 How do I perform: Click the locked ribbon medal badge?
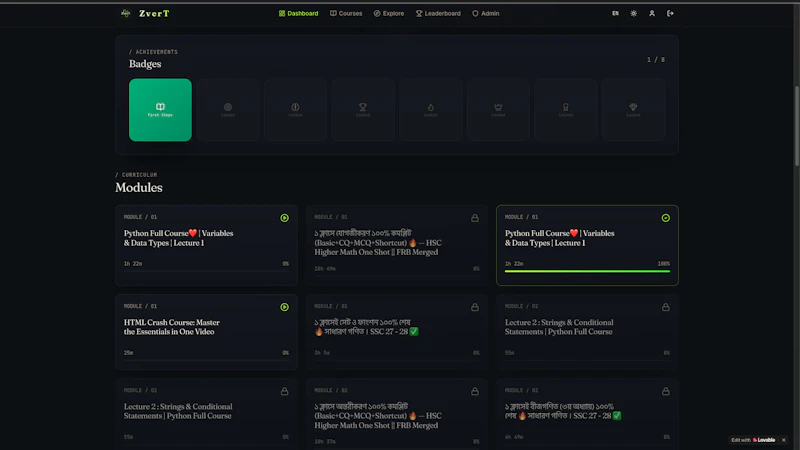point(566,110)
